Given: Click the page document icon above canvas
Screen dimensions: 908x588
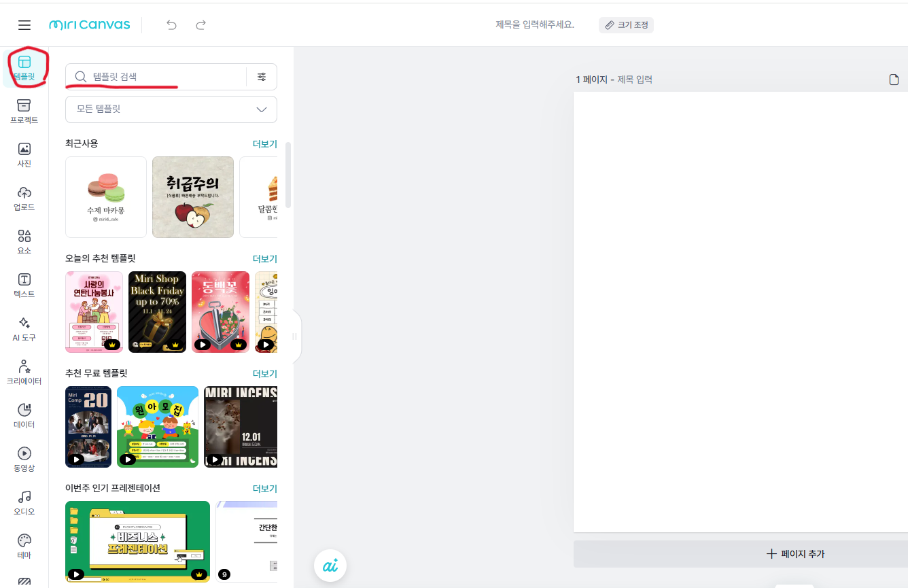Looking at the screenshot, I should [x=894, y=80].
